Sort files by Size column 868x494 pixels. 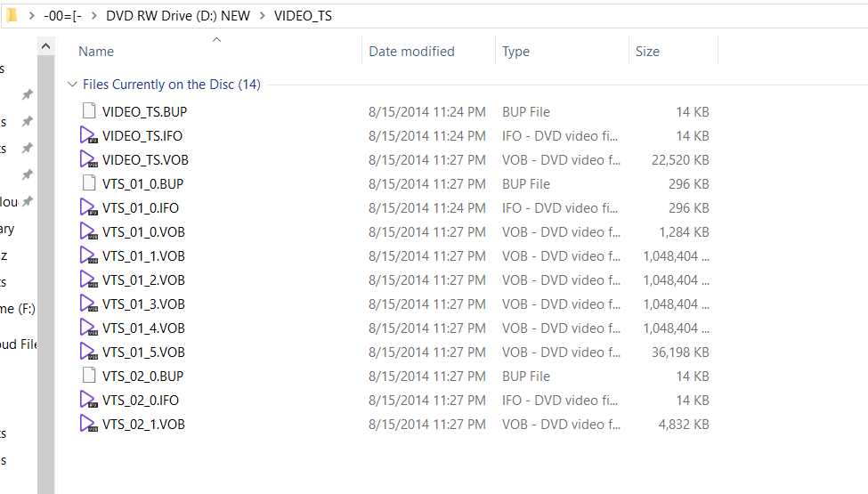click(647, 52)
